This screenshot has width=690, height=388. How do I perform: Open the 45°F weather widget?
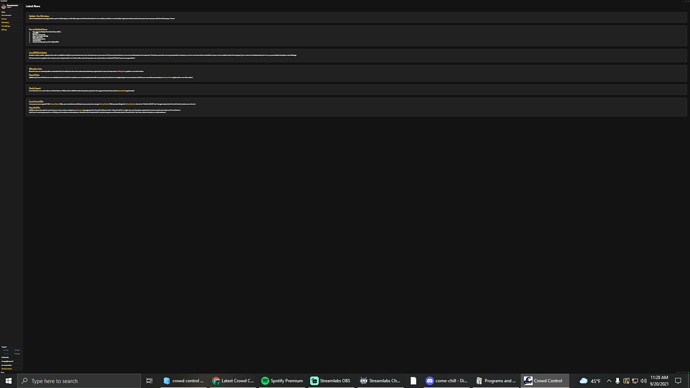coord(590,381)
